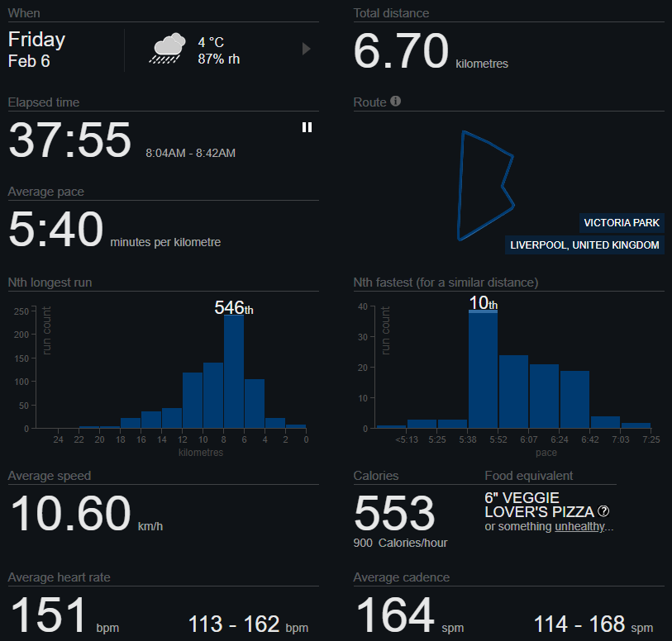Viewport: 672px width, 641px height.
Task: Click the Victoria Park location label
Action: [x=621, y=223]
